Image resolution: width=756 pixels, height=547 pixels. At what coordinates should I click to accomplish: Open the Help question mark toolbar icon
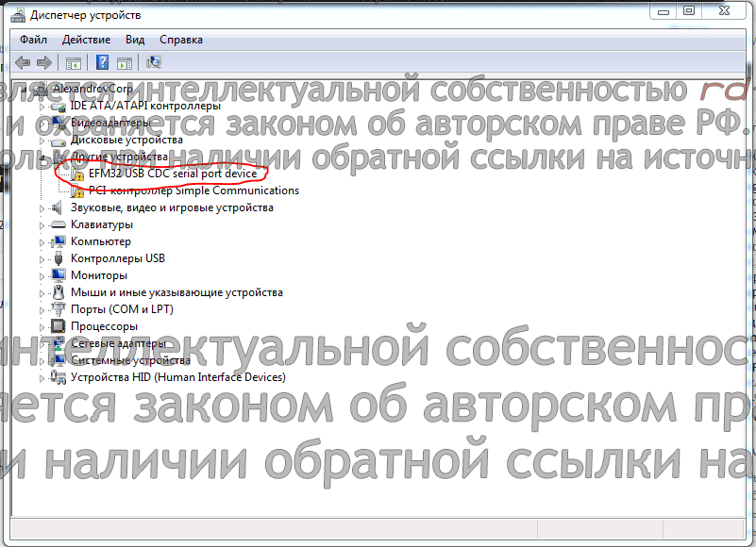(100, 63)
